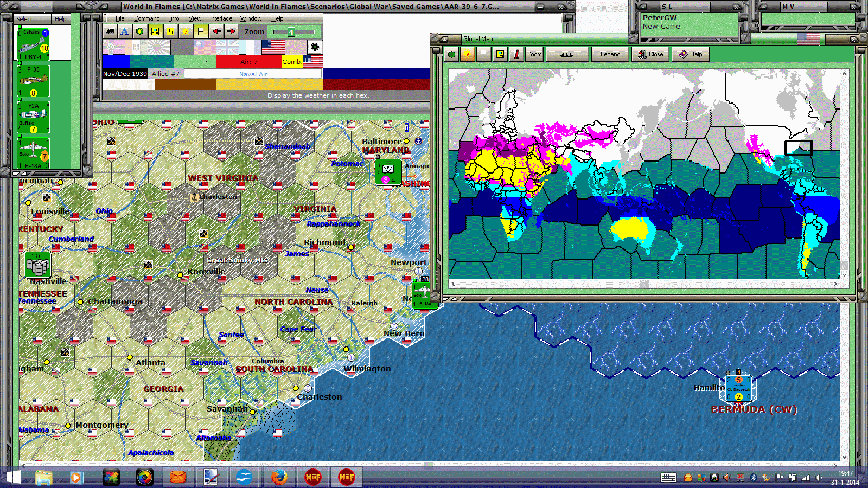Image resolution: width=868 pixels, height=488 pixels.
Task: Click the Atlanta city marker on the map
Action: coord(130,357)
